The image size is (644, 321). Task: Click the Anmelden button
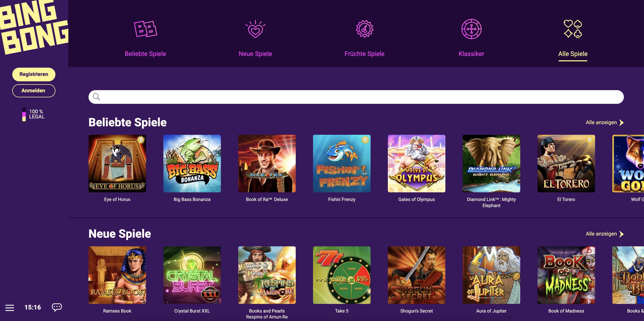click(34, 91)
